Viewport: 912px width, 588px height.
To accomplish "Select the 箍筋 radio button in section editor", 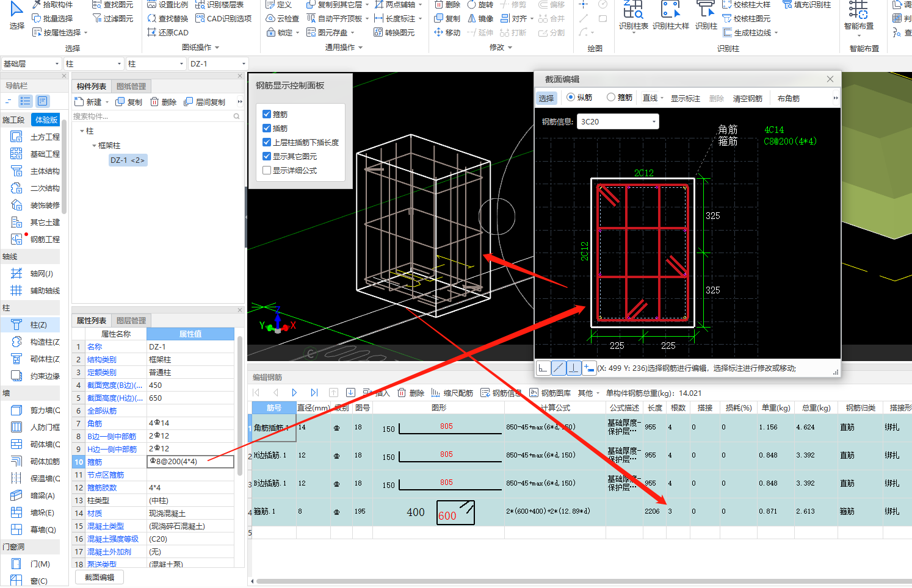I will click(611, 97).
